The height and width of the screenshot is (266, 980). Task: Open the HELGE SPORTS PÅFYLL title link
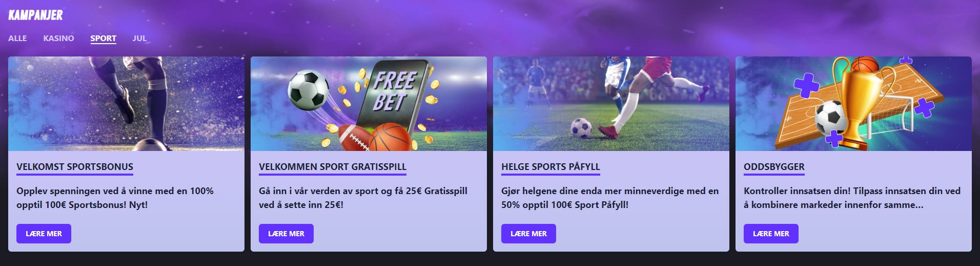pos(550,167)
